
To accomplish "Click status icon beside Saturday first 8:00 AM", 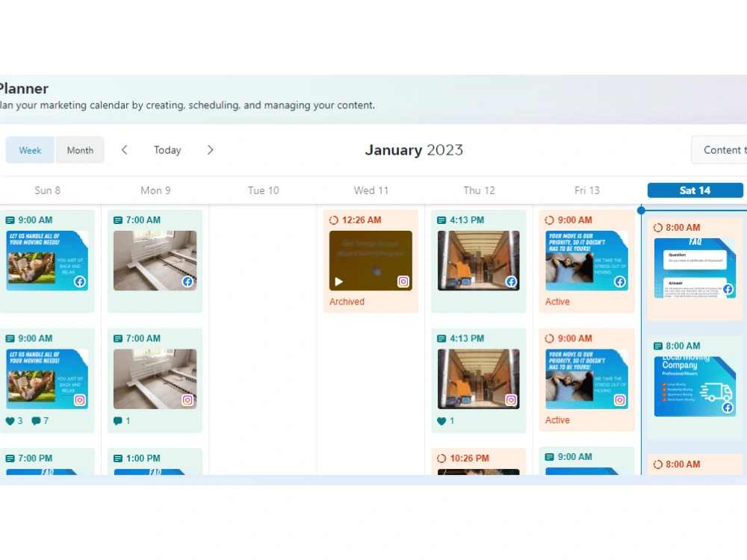I will (658, 228).
